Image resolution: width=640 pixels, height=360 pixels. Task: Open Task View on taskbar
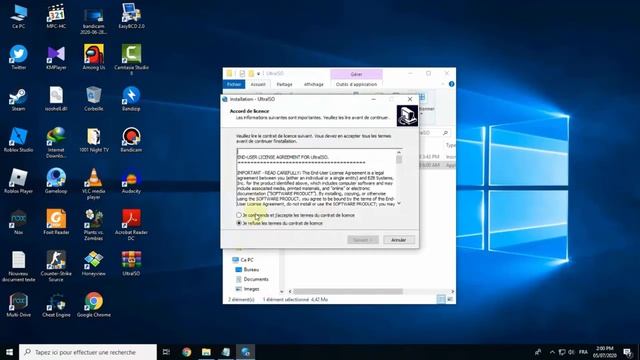point(166,352)
